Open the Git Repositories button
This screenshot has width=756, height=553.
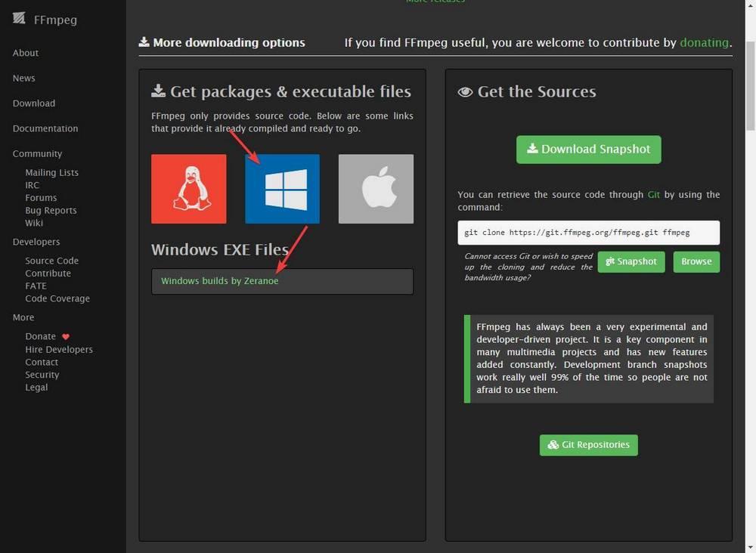589,445
